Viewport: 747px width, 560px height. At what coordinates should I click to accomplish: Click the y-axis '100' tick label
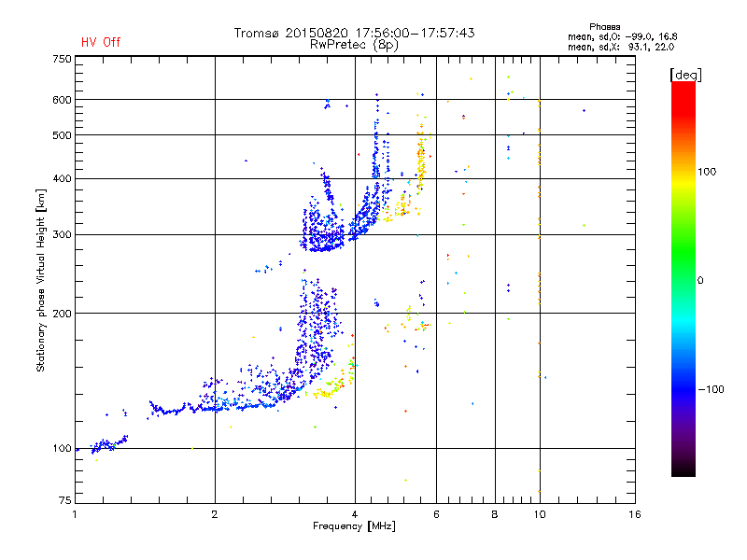click(x=62, y=449)
